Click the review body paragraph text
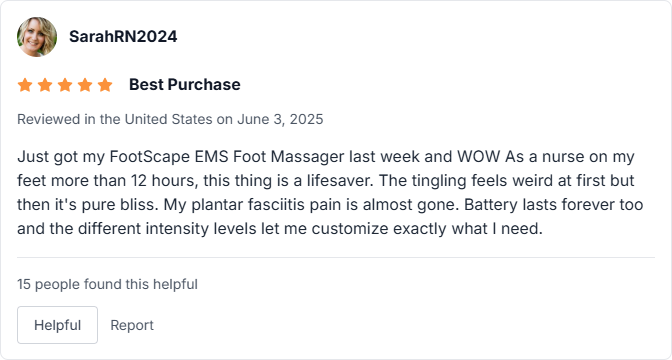This screenshot has height=360, width=672. [x=330, y=192]
